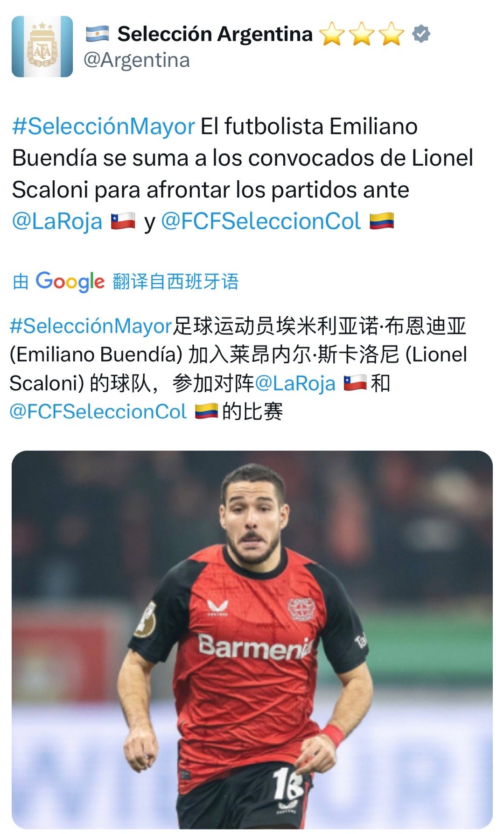Viewport: 504px width, 834px height.
Task: Open the AFA crest profile avatar
Action: (42, 46)
